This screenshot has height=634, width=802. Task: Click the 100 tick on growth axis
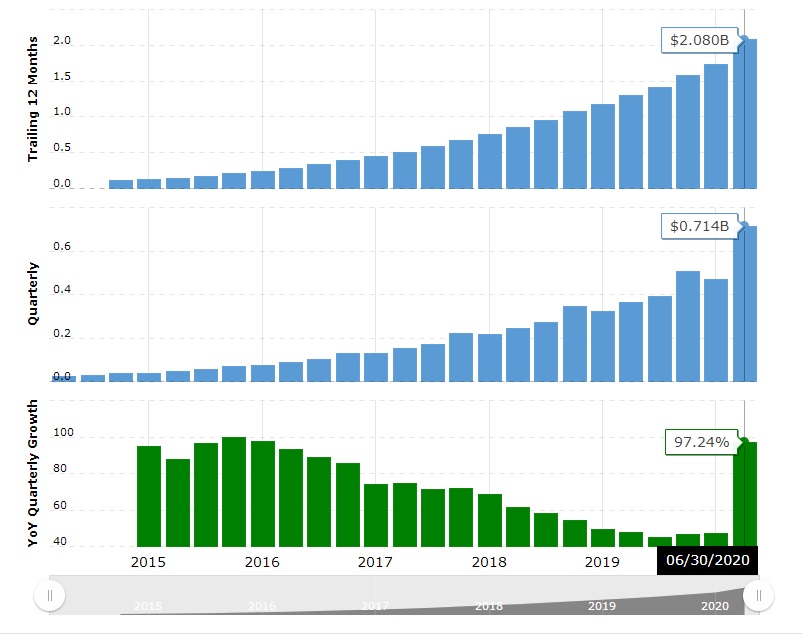[x=63, y=433]
